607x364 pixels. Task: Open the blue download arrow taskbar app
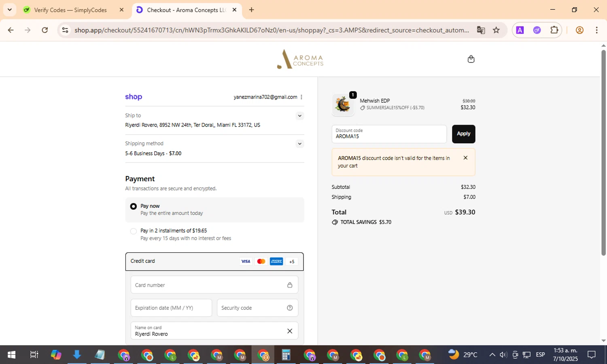tap(77, 355)
